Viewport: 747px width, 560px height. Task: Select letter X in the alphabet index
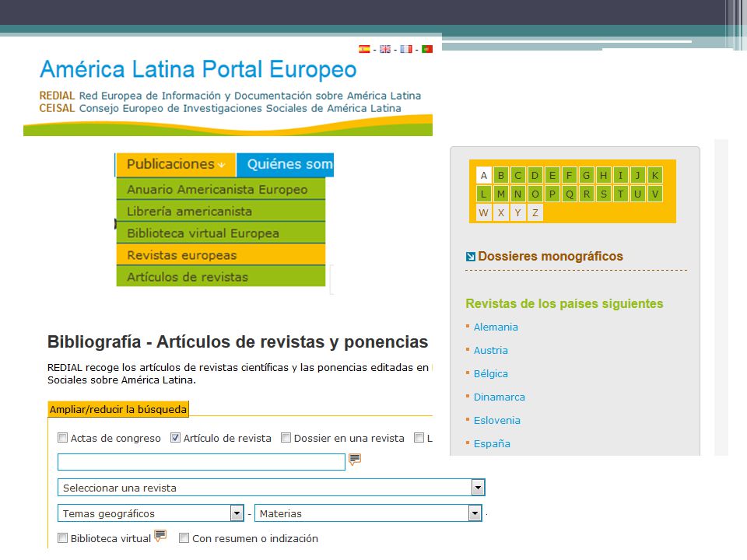coord(500,212)
